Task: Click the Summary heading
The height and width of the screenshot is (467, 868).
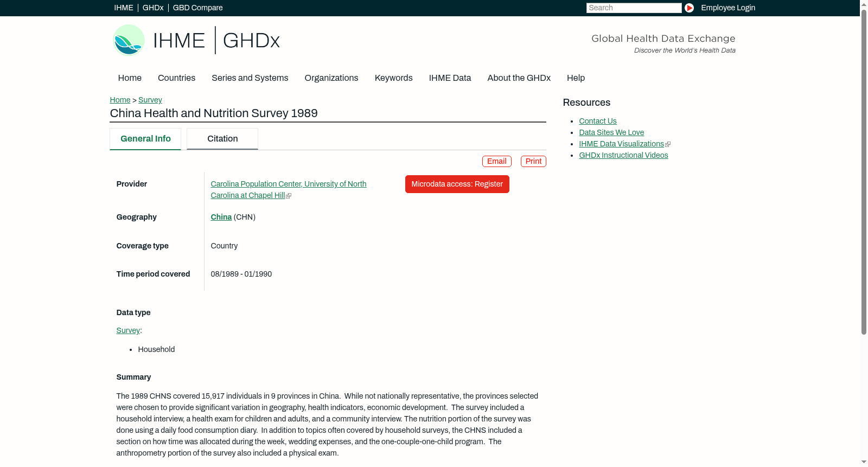Action: coord(133,377)
